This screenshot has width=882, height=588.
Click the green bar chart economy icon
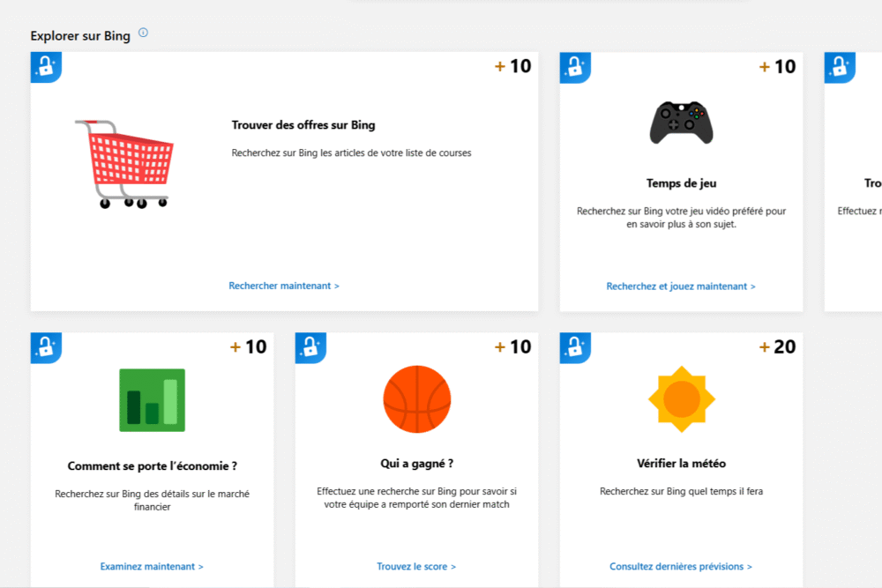pos(152,400)
